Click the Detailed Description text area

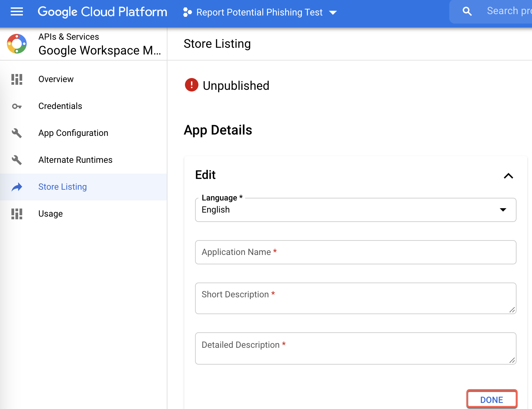[x=355, y=348]
